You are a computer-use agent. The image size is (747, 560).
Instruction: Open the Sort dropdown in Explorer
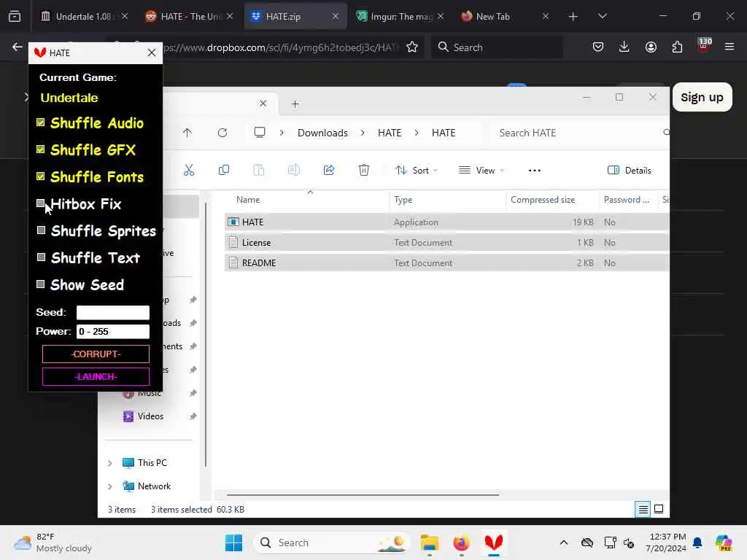point(417,170)
